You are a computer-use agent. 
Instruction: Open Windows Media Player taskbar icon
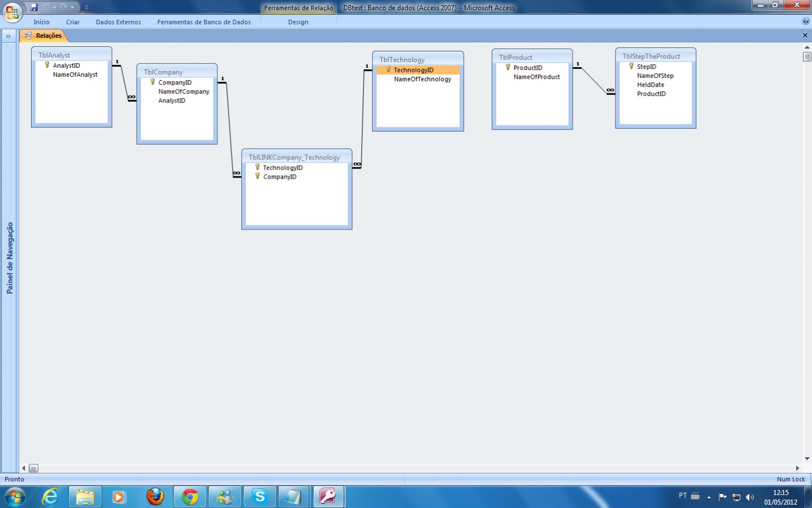point(119,497)
